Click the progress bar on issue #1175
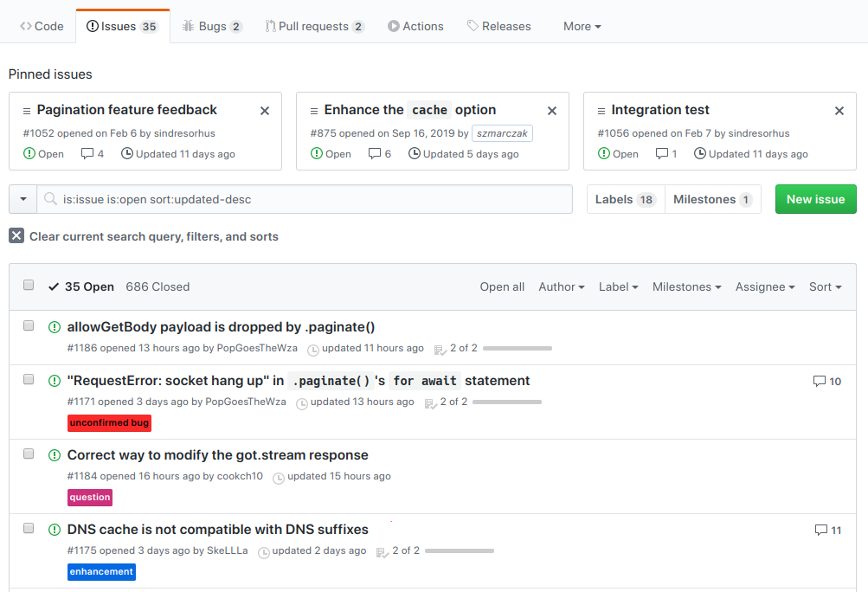This screenshot has width=868, height=592. click(x=460, y=550)
